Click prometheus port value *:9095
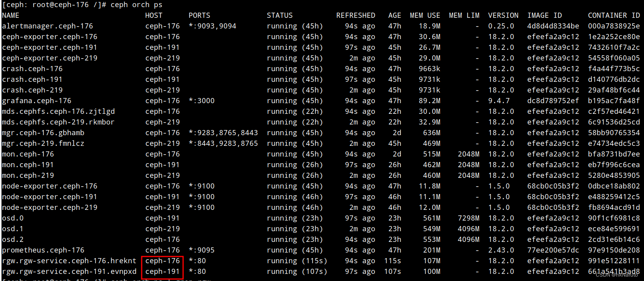644x281 pixels. click(x=202, y=250)
